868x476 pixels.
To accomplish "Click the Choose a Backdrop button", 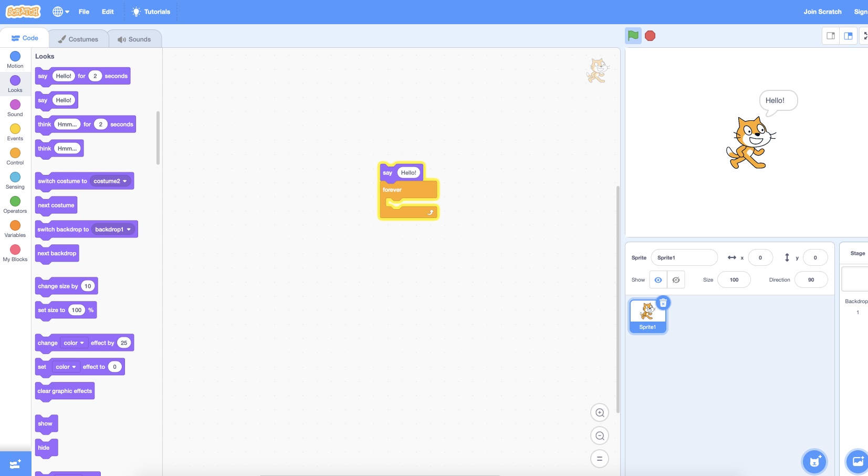I will [858, 462].
